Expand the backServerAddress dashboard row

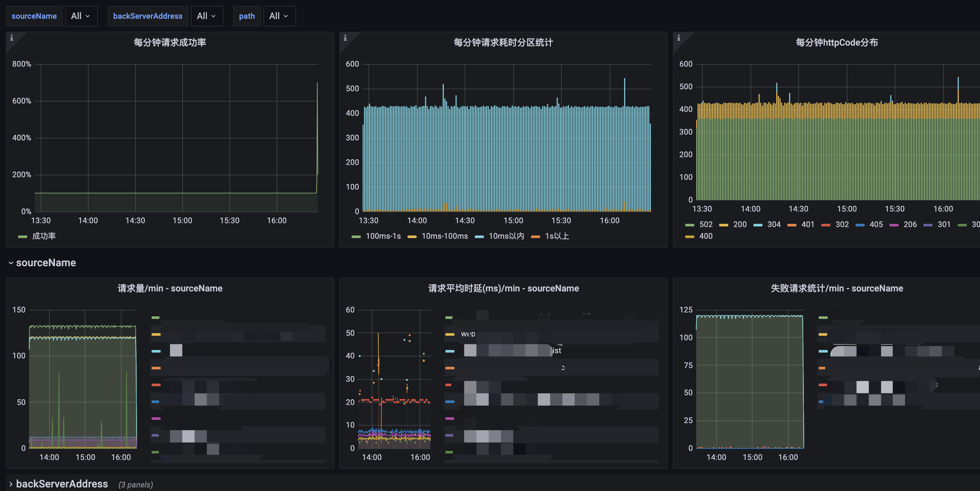[11, 484]
